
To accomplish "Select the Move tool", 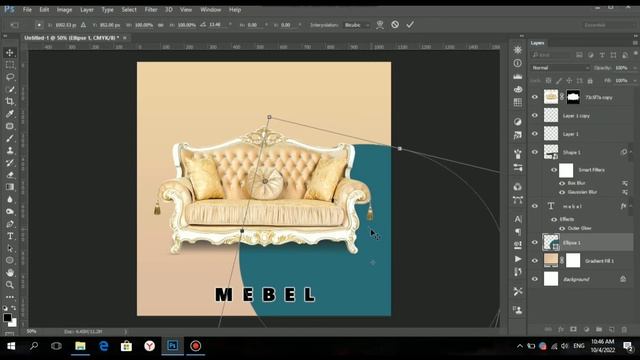I will tap(10, 53).
